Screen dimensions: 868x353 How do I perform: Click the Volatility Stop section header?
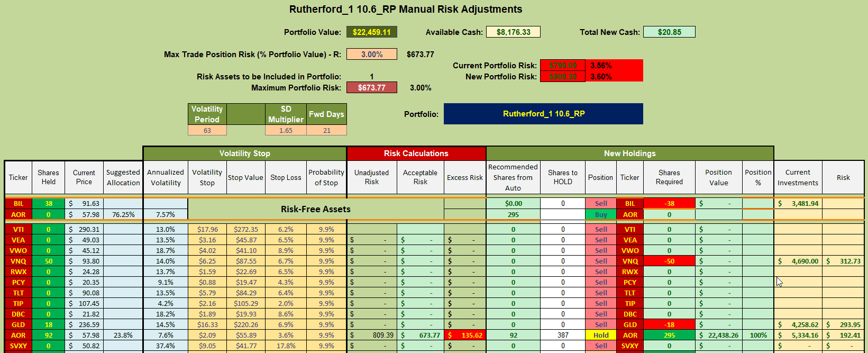point(245,153)
